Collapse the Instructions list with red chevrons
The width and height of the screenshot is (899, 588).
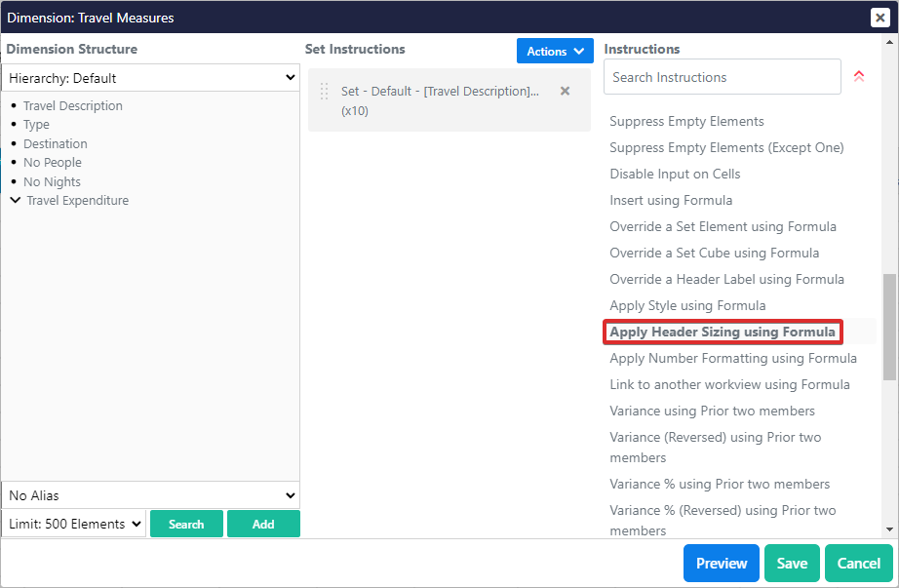coord(859,76)
